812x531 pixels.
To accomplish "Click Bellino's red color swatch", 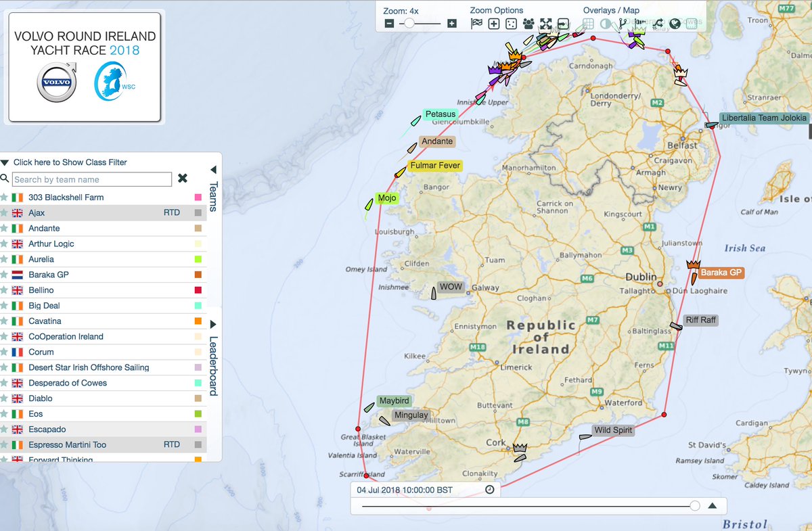I will click(198, 290).
